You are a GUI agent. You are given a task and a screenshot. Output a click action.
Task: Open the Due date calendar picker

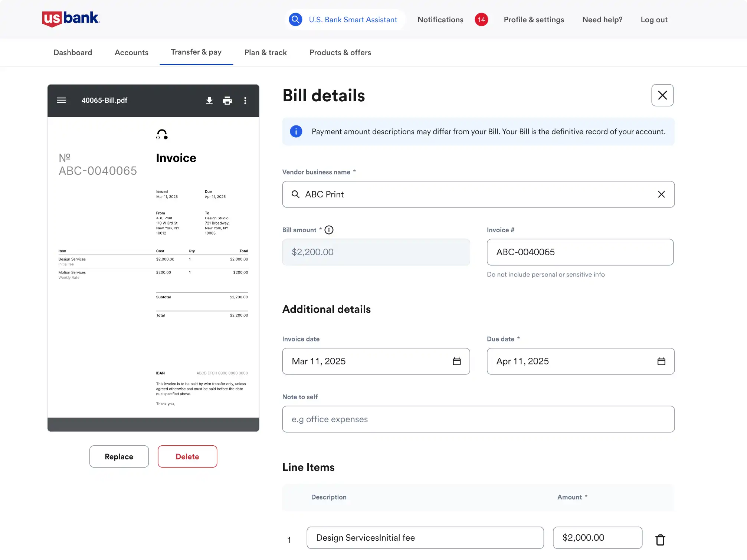(x=661, y=361)
